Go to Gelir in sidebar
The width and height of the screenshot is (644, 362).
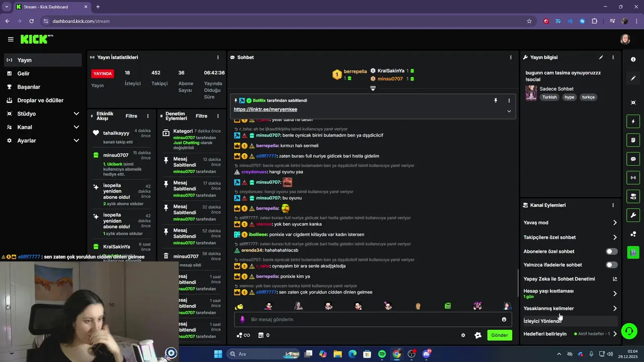pos(43,73)
